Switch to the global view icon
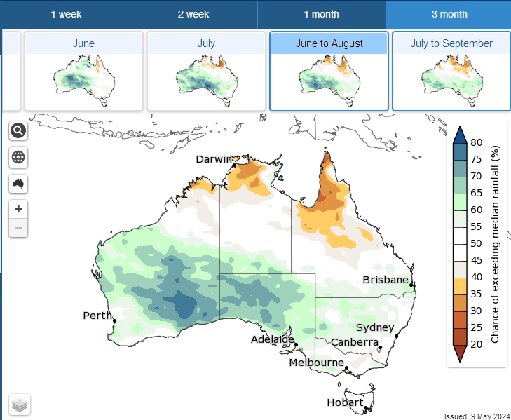 coord(18,157)
